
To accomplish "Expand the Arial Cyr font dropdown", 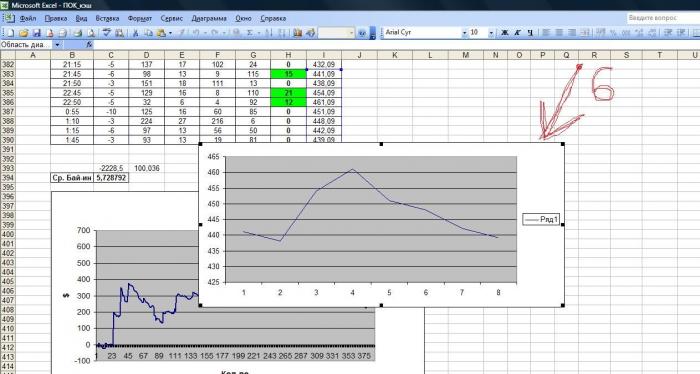I will click(464, 33).
